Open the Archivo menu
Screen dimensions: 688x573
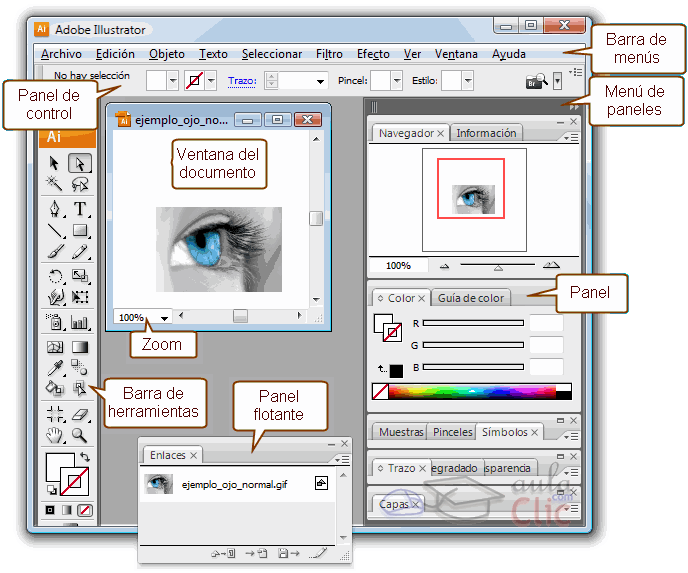(x=61, y=54)
